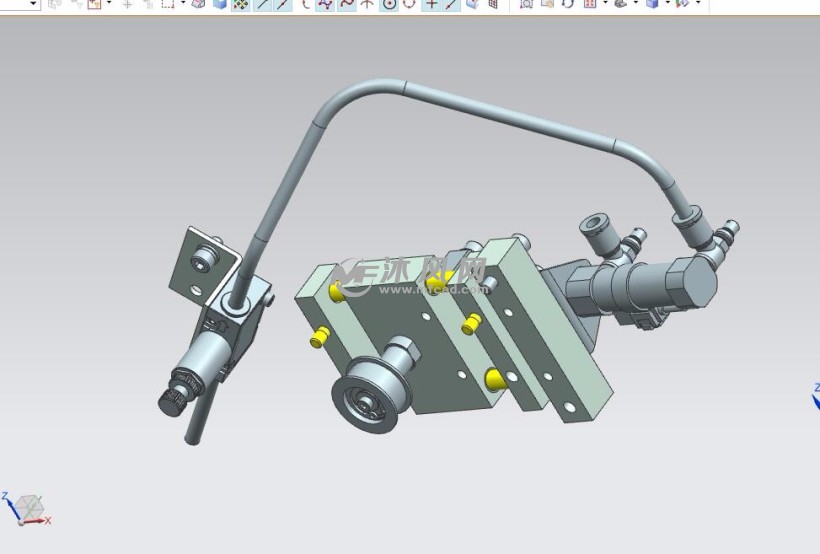Click the arc-shaped snap icon
The image size is (820, 554).
(x=305, y=4)
